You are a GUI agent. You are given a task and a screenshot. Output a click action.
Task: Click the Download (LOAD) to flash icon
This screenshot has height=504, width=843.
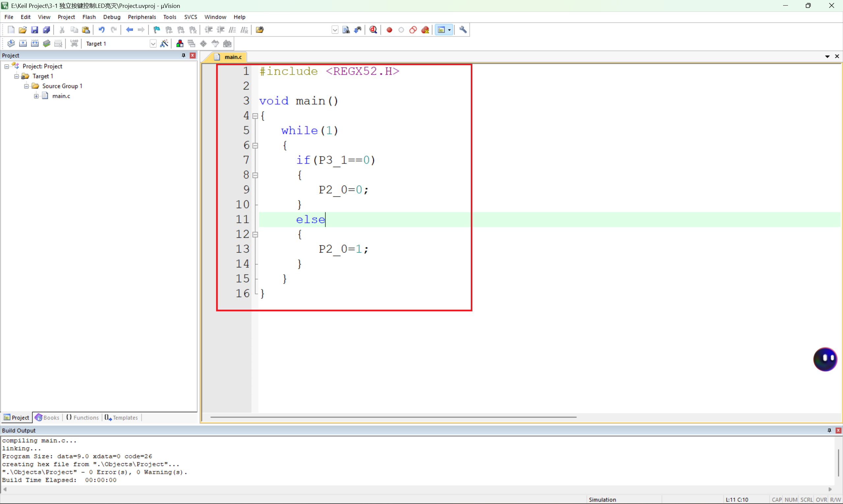74,43
